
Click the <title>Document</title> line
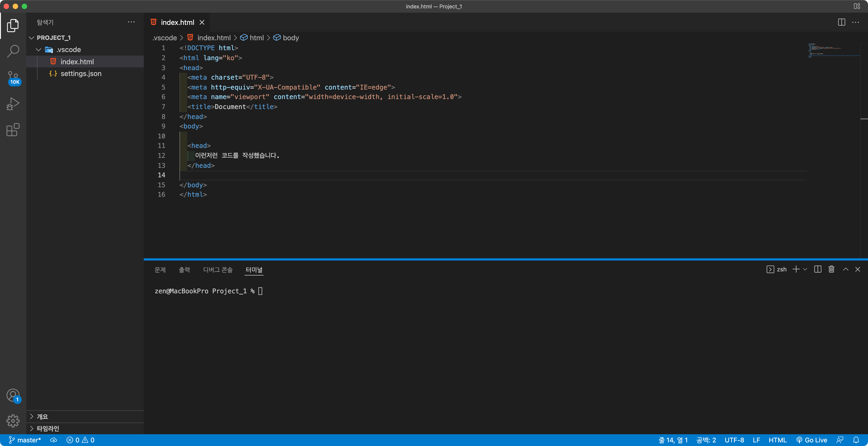point(232,107)
